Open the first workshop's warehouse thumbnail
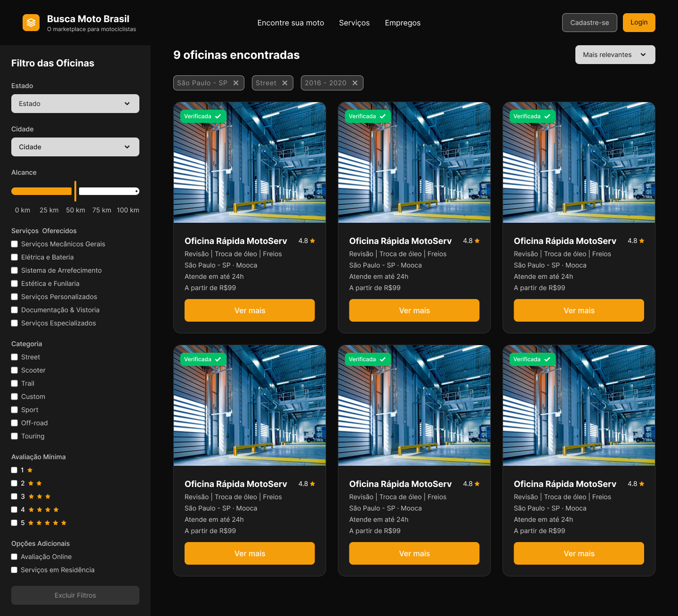Screen dimensions: 678x616 [250, 162]
